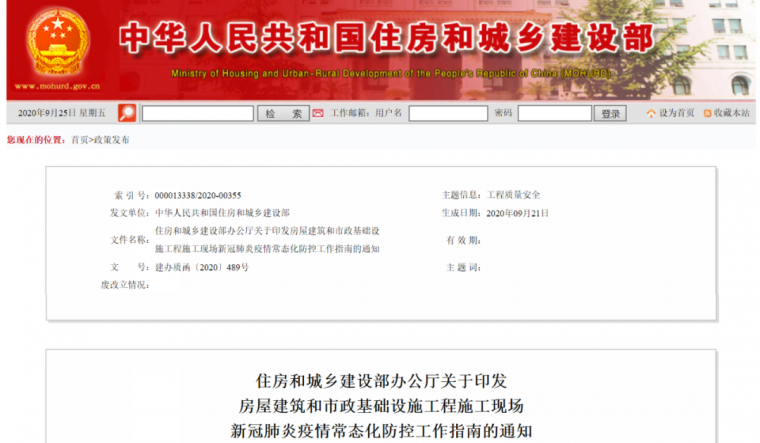This screenshot has width=760, height=443.
Task: Focus the site search text box
Action: [x=197, y=114]
